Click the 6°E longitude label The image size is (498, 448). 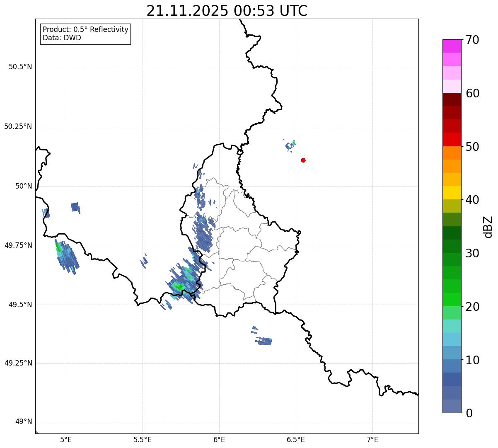219,439
